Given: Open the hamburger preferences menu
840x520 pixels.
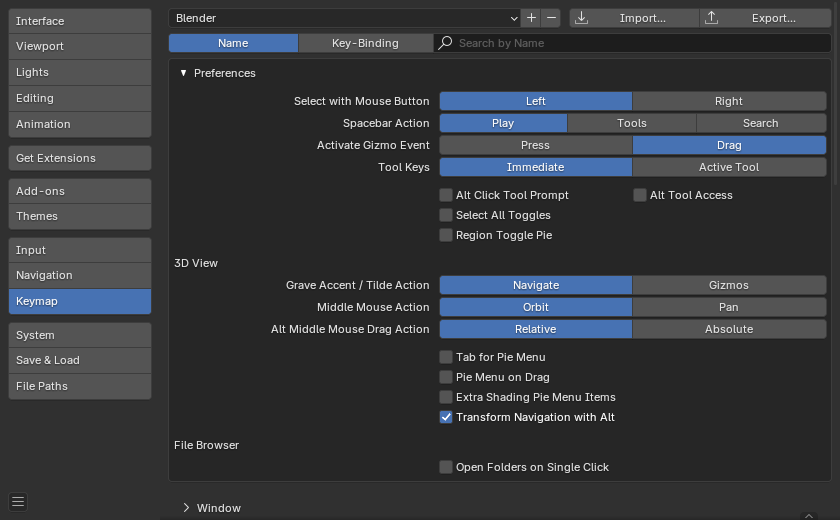Looking at the screenshot, I should [18, 502].
